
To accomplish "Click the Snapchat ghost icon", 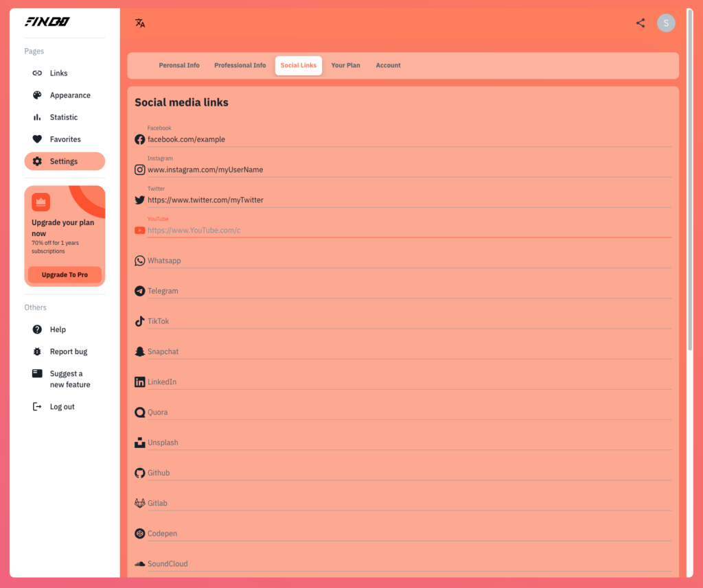I will click(140, 351).
